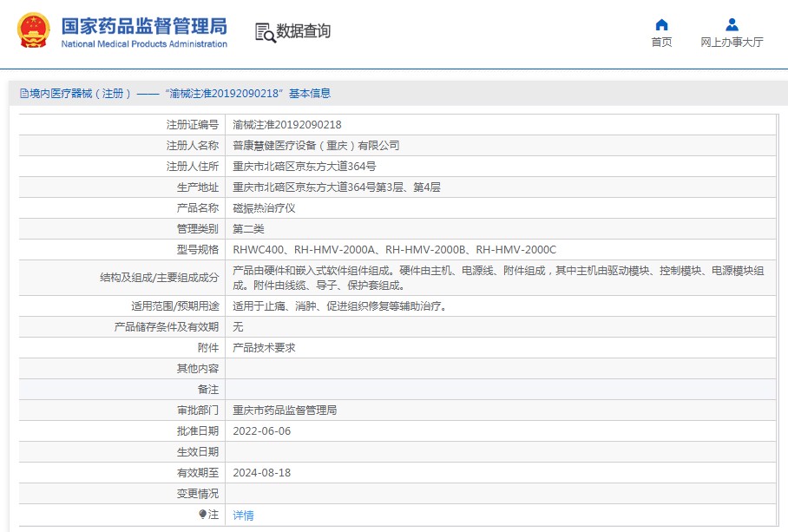Select registration number 渝械注准20192090218 cell

click(x=287, y=125)
